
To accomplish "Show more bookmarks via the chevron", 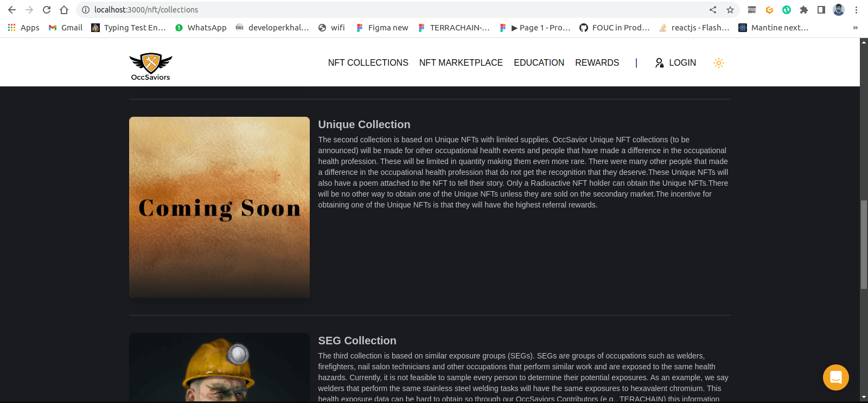I will 856,28.
